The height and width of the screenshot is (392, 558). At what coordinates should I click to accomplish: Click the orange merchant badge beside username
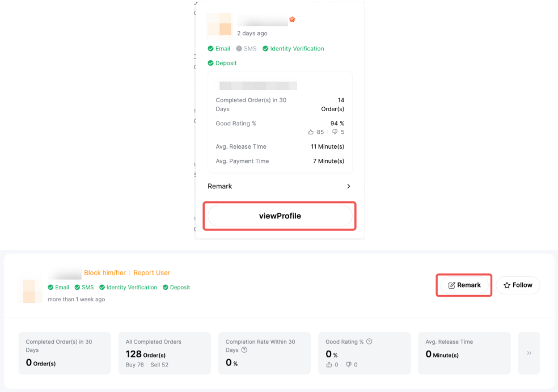(293, 20)
